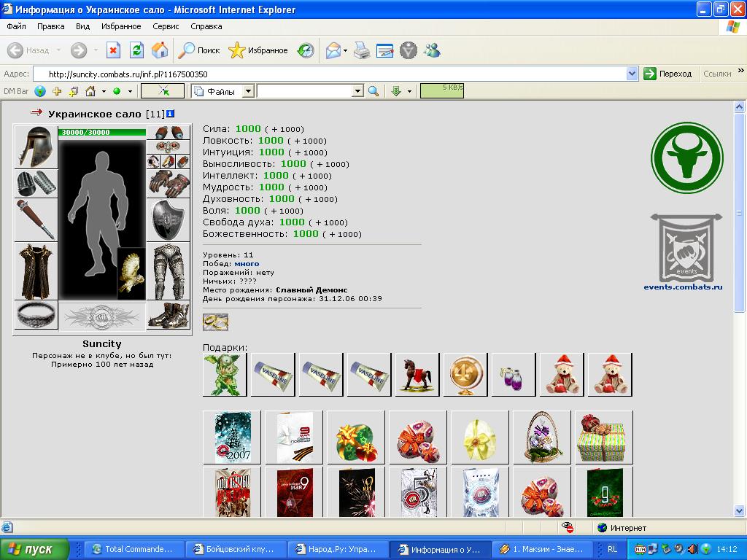
Task: Open the Вид menu
Action: pos(83,26)
